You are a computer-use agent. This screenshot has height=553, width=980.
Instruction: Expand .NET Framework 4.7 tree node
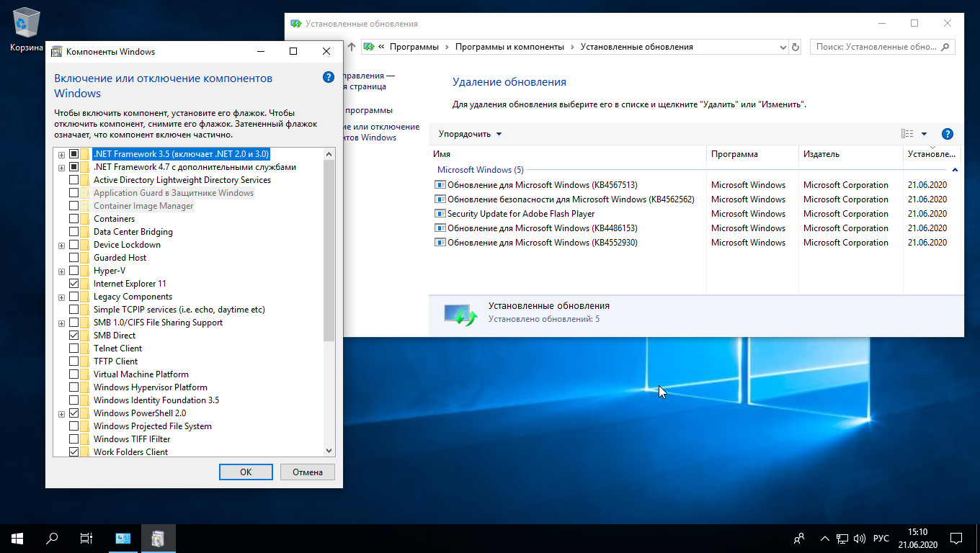tap(62, 167)
